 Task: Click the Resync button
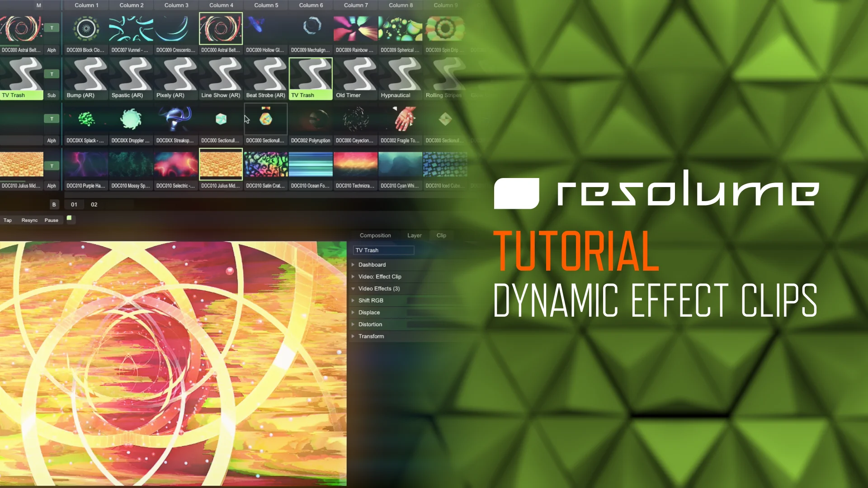tap(29, 219)
